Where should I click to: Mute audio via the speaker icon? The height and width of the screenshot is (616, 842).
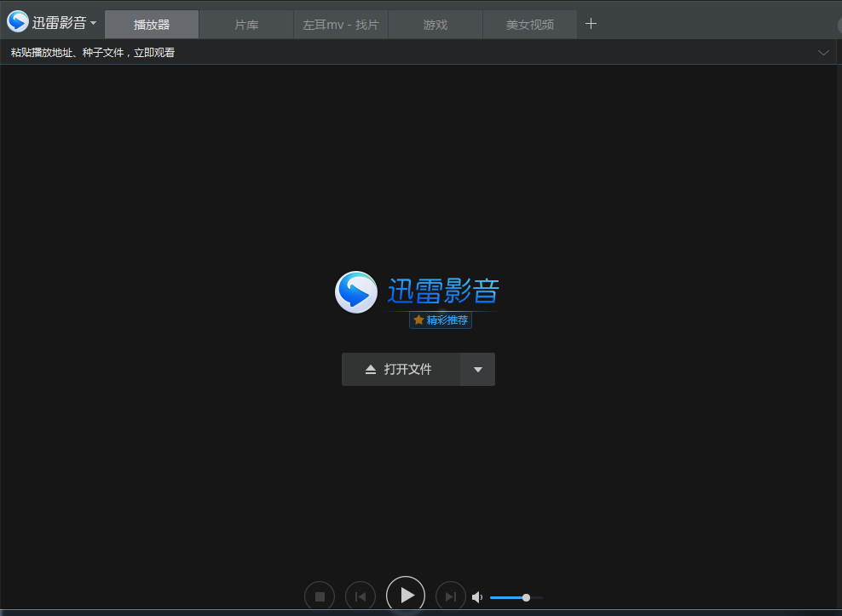[477, 597]
